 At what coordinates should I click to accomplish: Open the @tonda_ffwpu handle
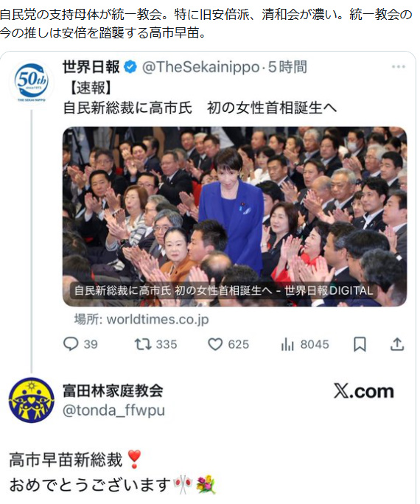pyautogui.click(x=113, y=410)
